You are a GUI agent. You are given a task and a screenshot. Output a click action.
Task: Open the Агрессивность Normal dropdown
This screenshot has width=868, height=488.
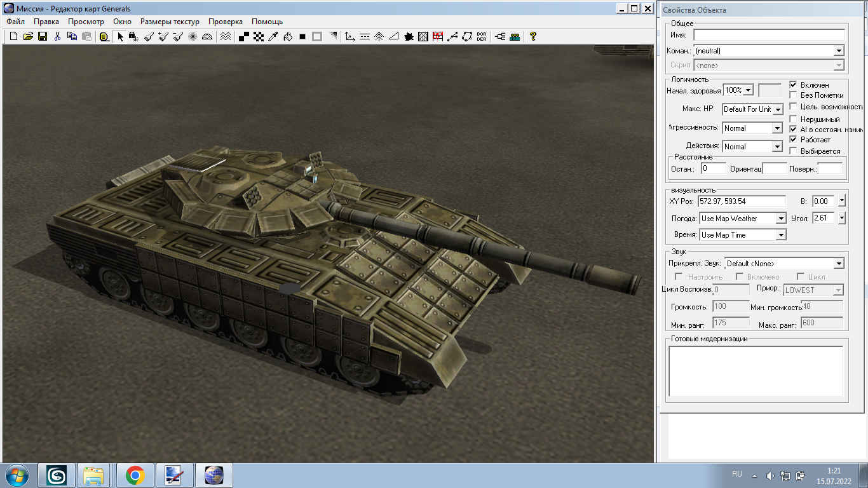pyautogui.click(x=776, y=128)
